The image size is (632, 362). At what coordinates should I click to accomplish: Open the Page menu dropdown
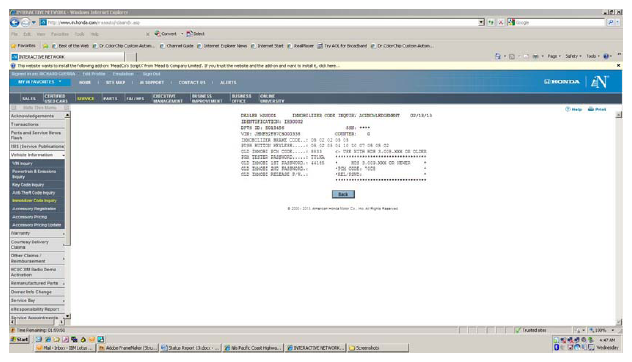coord(554,56)
